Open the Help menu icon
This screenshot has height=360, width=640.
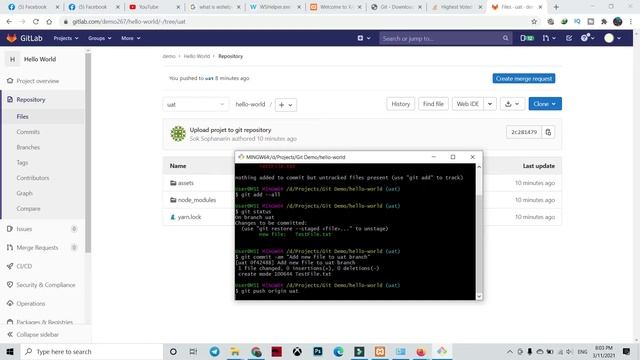pos(587,38)
